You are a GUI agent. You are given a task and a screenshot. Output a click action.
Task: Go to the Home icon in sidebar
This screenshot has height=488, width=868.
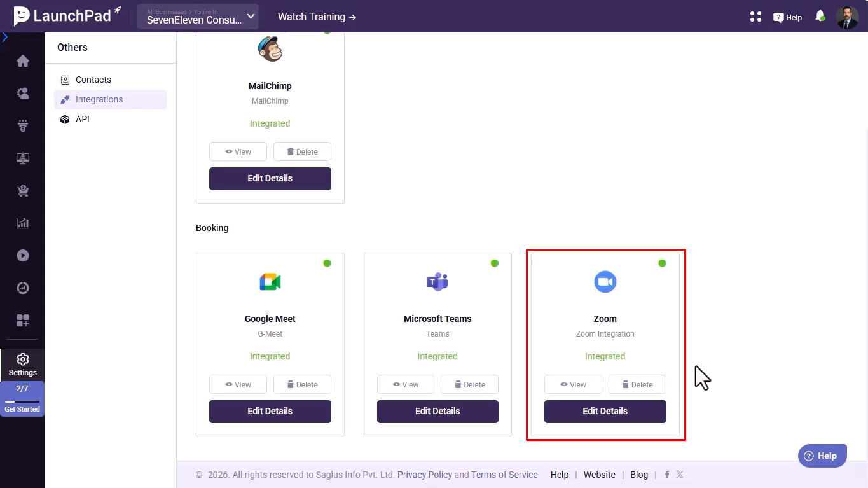pyautogui.click(x=23, y=61)
